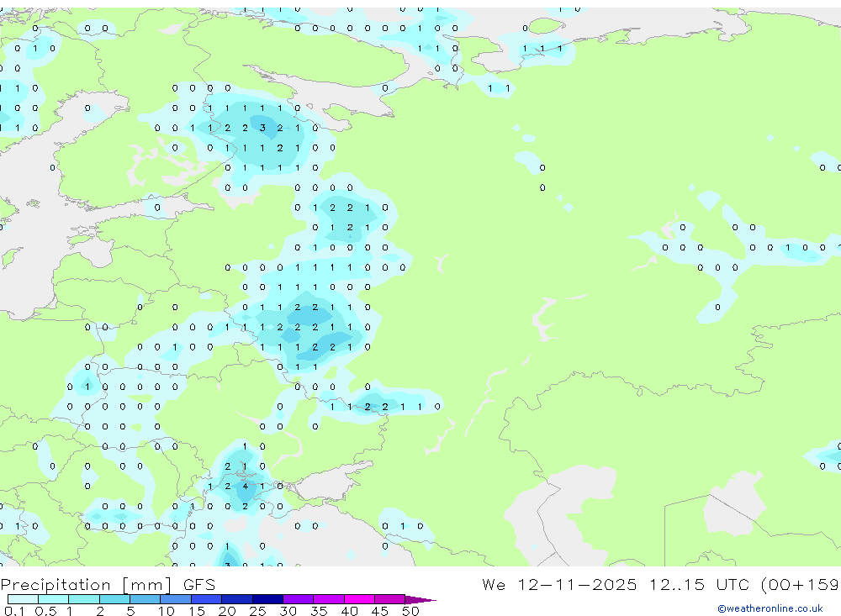841x616 pixels.
Task: Select the 35–40 mm legend color swatch
Action: tap(328, 599)
